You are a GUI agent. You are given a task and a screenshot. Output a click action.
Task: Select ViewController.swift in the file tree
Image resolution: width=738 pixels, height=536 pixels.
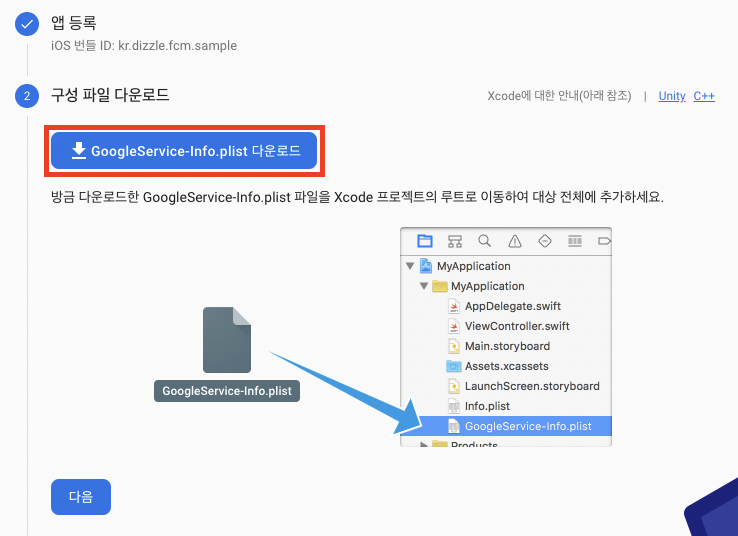506,326
